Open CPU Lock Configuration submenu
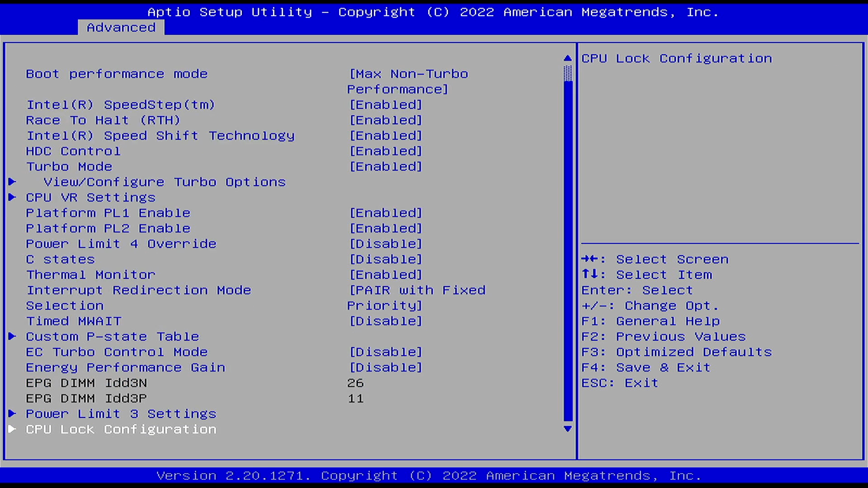 [x=121, y=429]
